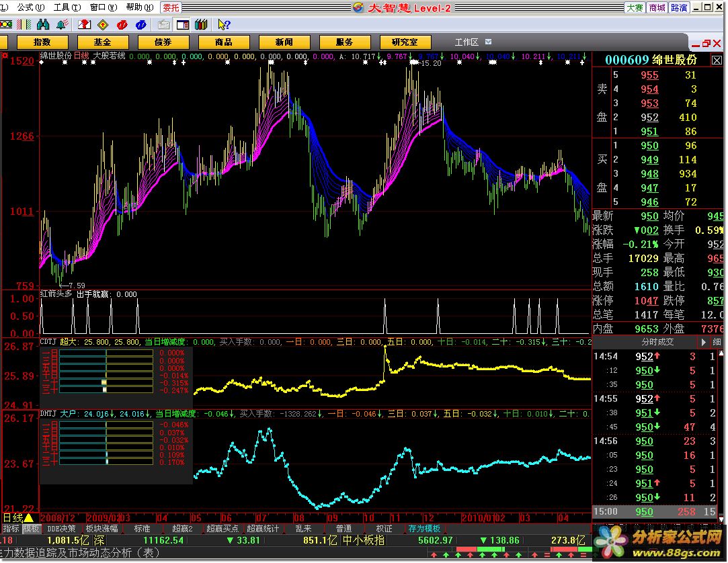Click the binoculars search icon
The height and width of the screenshot is (563, 728).
point(43,25)
